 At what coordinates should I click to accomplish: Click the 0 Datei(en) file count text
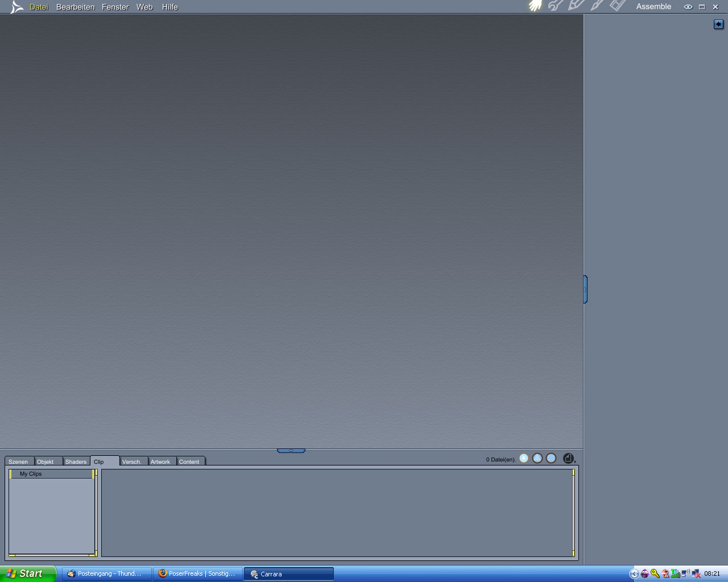click(500, 459)
